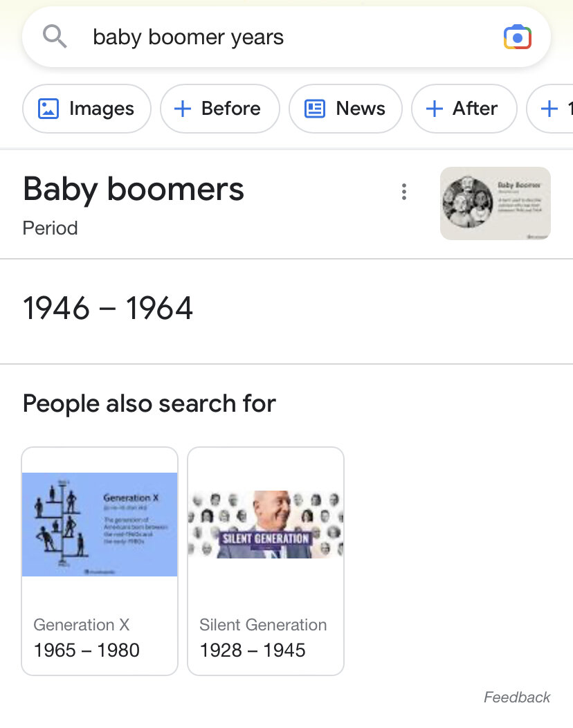Screen dimensions: 573x728
Task: Open the Generation X illustration thumbnail
Action: pyautogui.click(x=100, y=524)
